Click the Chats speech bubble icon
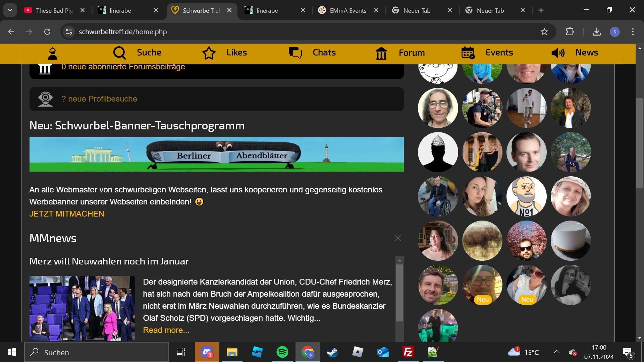This screenshot has height=362, width=644. (295, 53)
